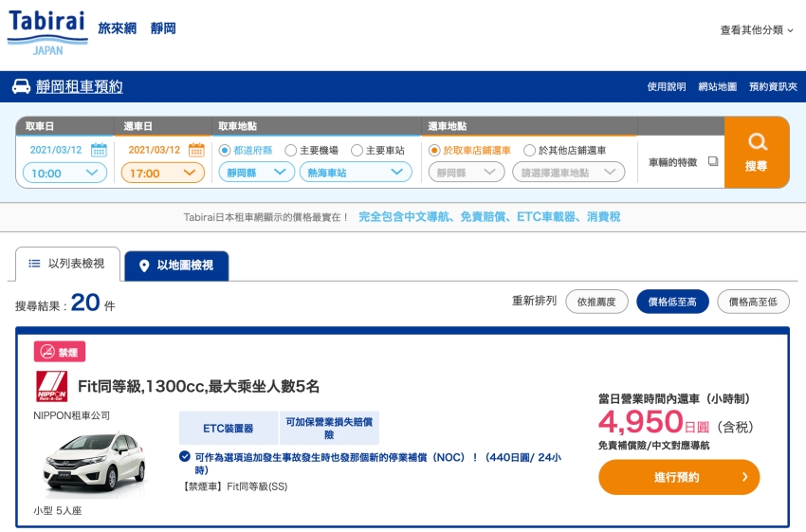Click the 可加保營業損失賠償險 feature tag

click(329, 428)
